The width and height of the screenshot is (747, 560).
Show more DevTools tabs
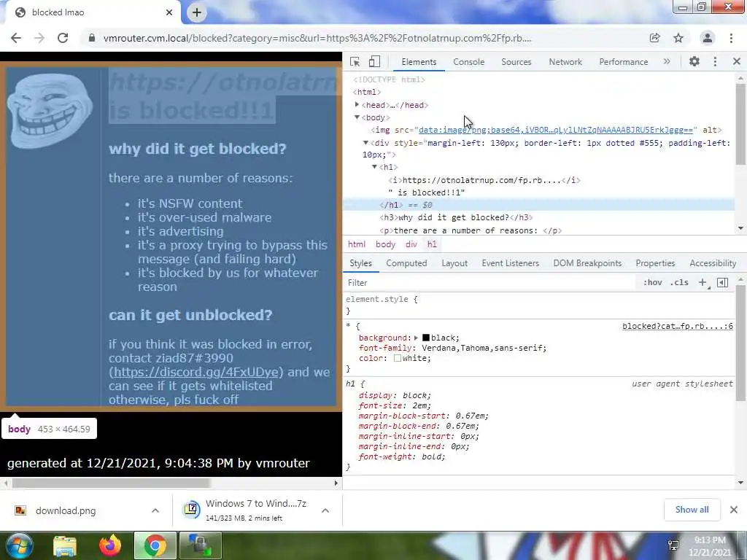[x=667, y=61]
